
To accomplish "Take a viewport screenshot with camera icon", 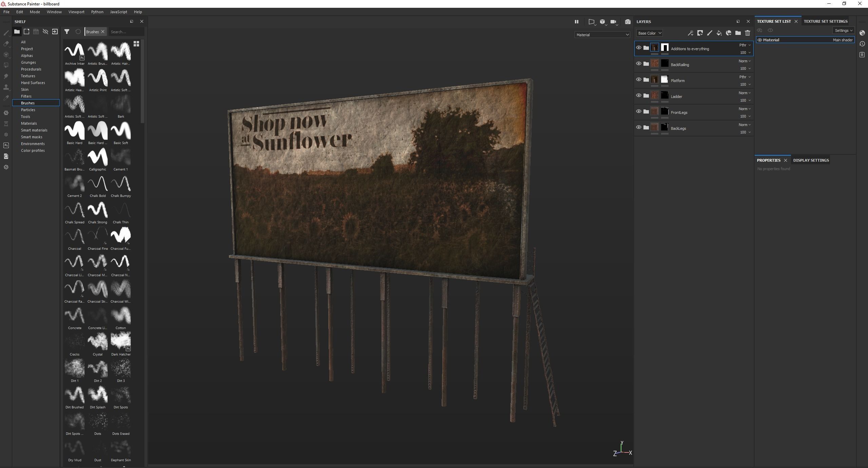I will pyautogui.click(x=628, y=22).
